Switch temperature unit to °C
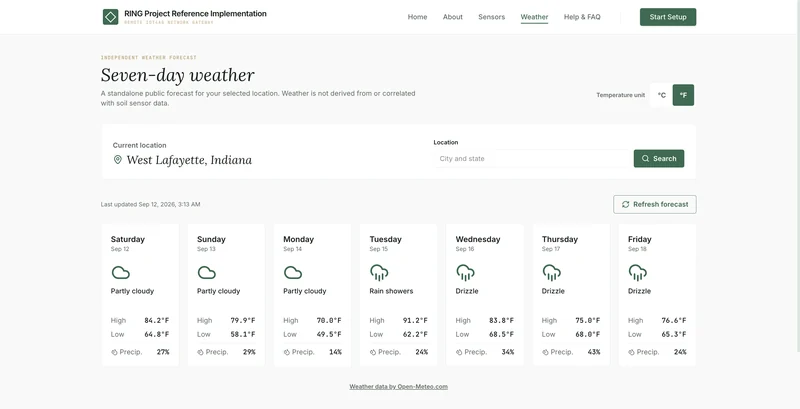The width and height of the screenshot is (800, 409). coord(662,95)
